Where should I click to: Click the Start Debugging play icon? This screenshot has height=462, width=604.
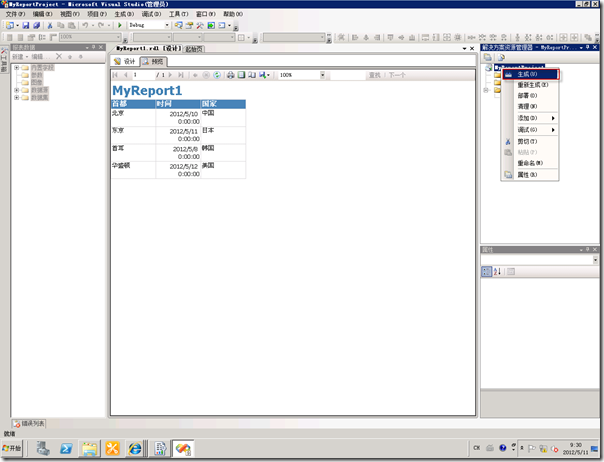point(121,25)
